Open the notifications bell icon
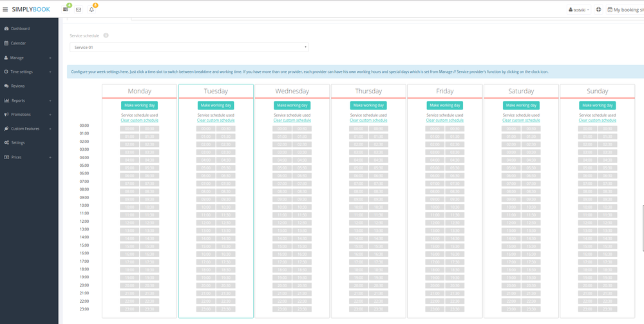 pyautogui.click(x=91, y=10)
